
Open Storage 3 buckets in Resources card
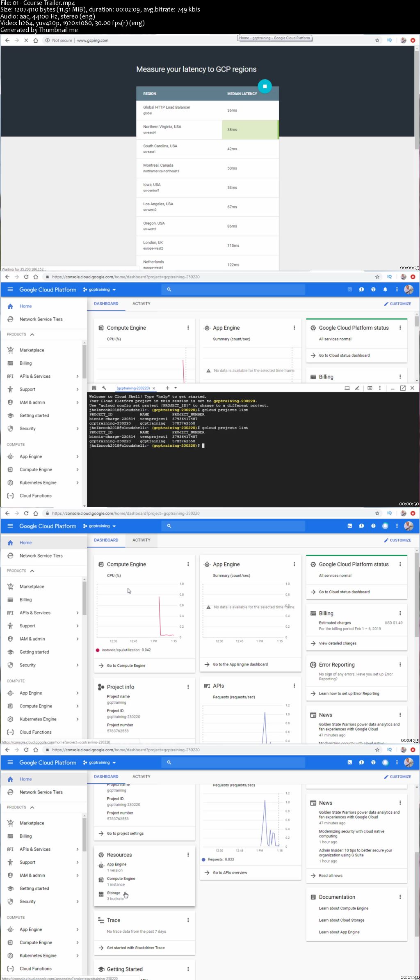(115, 896)
